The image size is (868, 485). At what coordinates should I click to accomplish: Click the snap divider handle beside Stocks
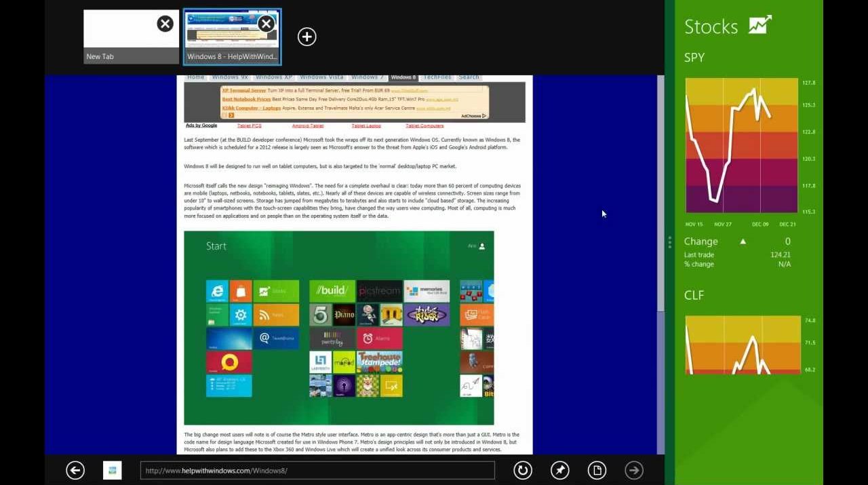tap(669, 242)
